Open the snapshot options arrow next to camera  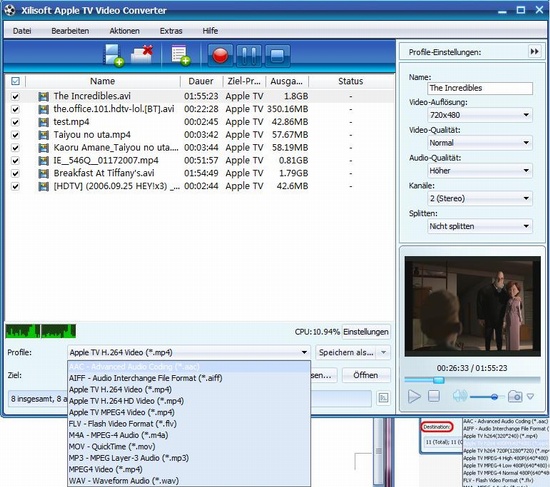[530, 396]
